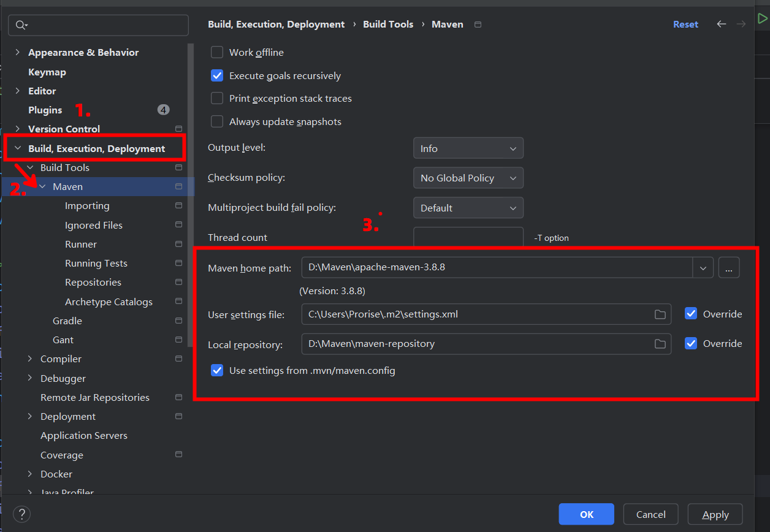Enable the Work offline checkbox
This screenshot has height=532, width=770.
[217, 53]
